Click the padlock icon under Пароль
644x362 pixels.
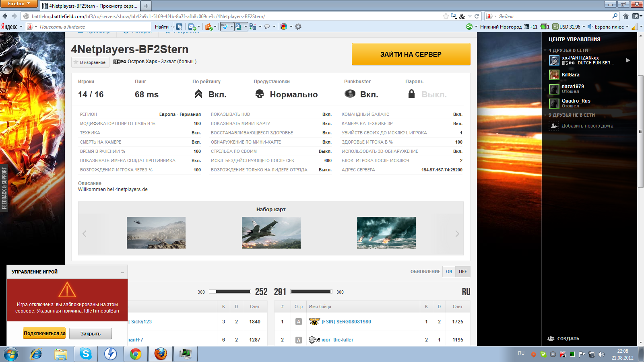click(411, 94)
